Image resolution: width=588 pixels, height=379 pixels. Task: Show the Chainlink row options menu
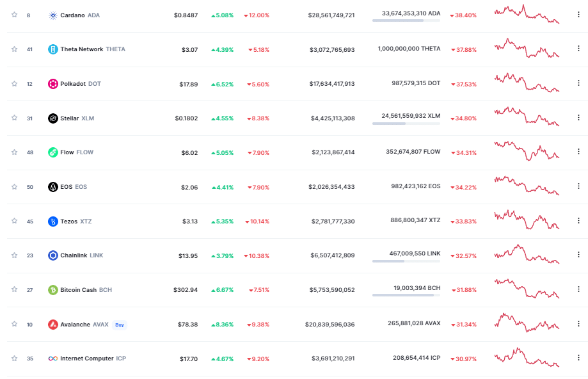tap(578, 255)
